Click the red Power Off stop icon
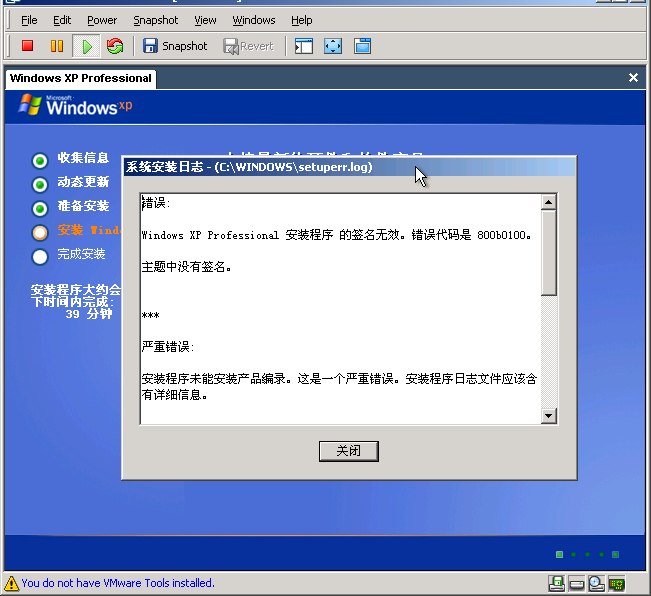The height and width of the screenshot is (596, 651). 27,46
